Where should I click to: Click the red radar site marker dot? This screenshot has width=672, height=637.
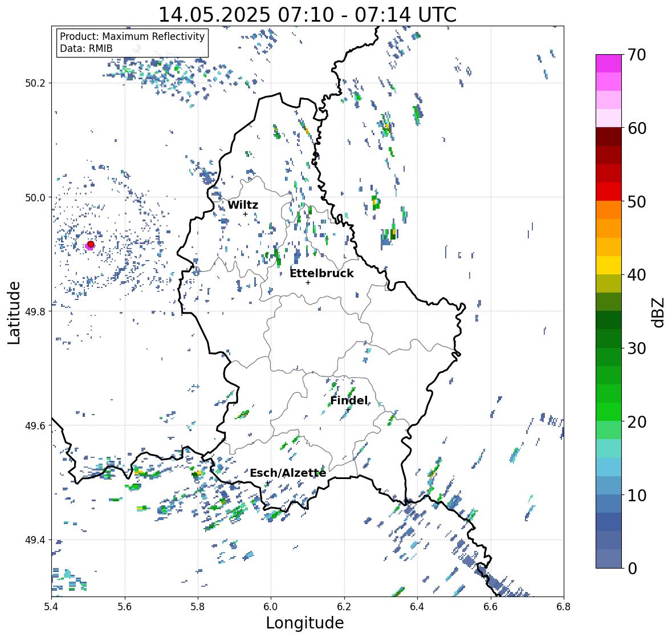coord(91,244)
